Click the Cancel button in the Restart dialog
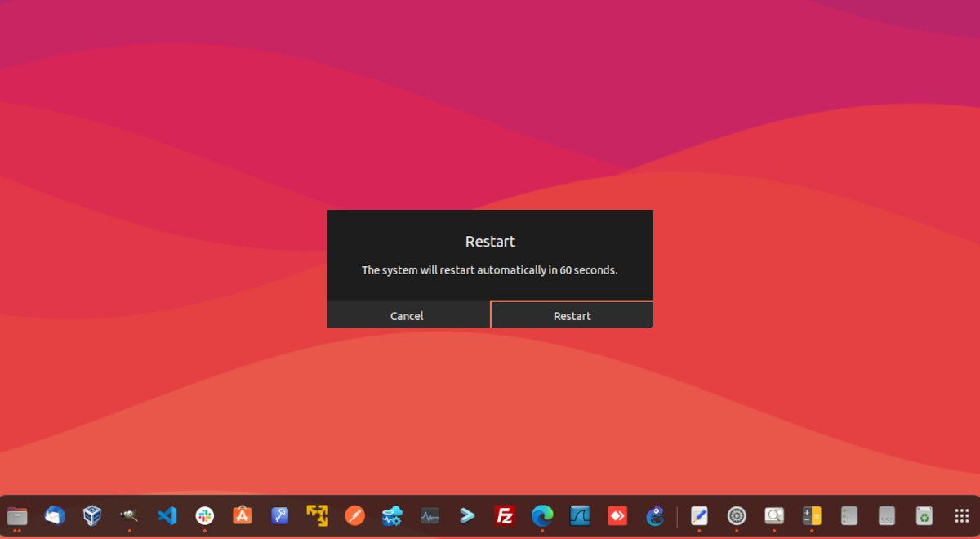Viewport: 980px width, 539px height. pyautogui.click(x=407, y=316)
